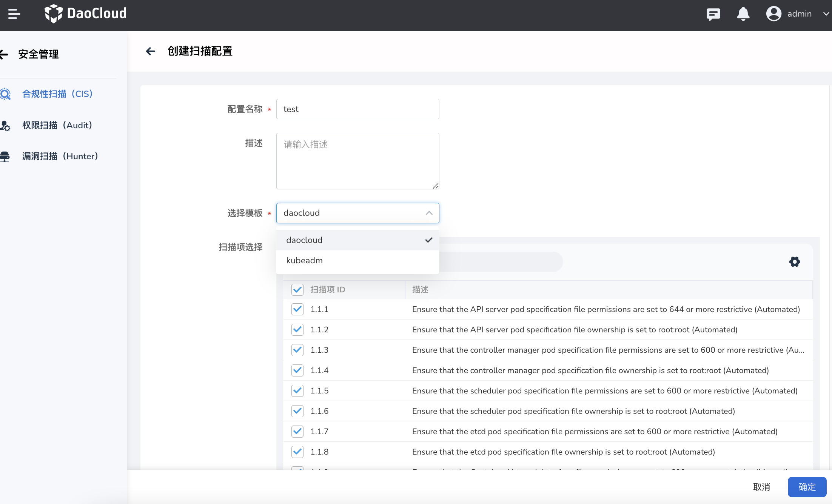The width and height of the screenshot is (832, 504).
Task: Open 合规性扫描 (CIS) menu item
Action: click(x=57, y=94)
